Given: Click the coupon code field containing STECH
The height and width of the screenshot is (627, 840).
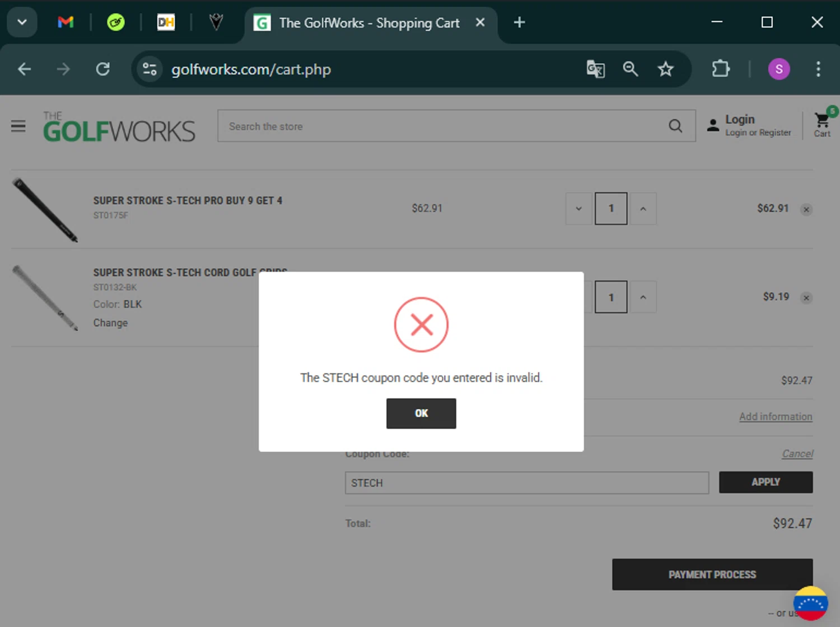Looking at the screenshot, I should tap(526, 483).
